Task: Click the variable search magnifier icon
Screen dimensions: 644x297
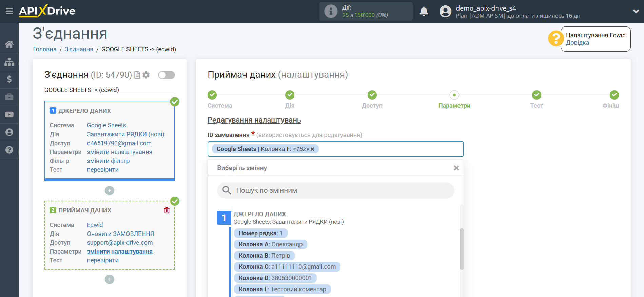Action: pyautogui.click(x=227, y=190)
